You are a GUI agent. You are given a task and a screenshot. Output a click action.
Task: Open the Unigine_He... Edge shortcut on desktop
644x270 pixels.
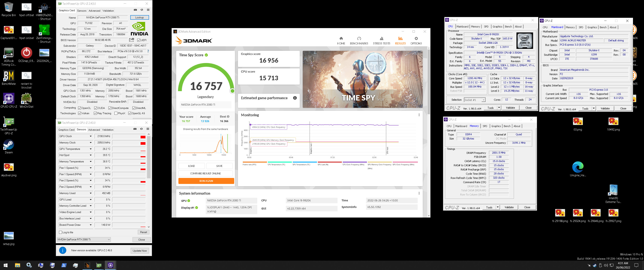coord(578,169)
